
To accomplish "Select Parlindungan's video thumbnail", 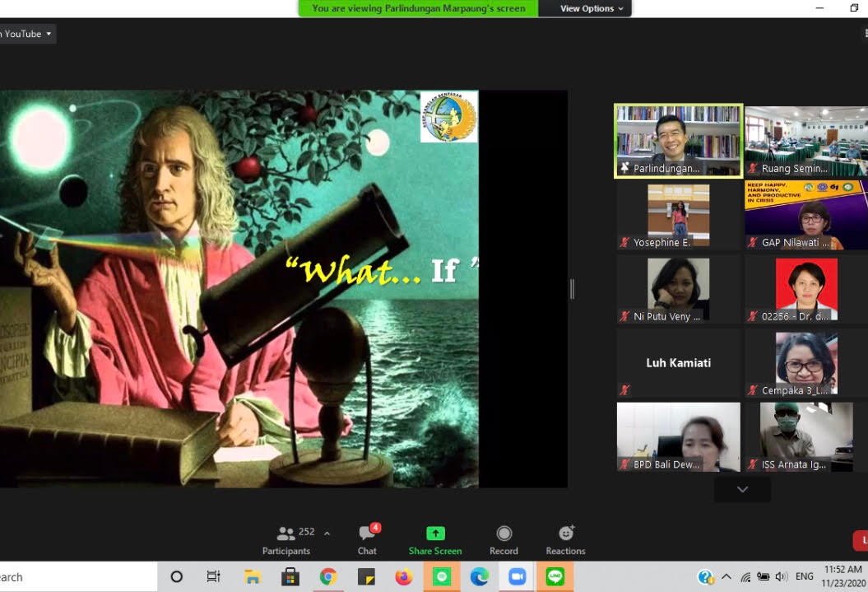I will tap(678, 141).
